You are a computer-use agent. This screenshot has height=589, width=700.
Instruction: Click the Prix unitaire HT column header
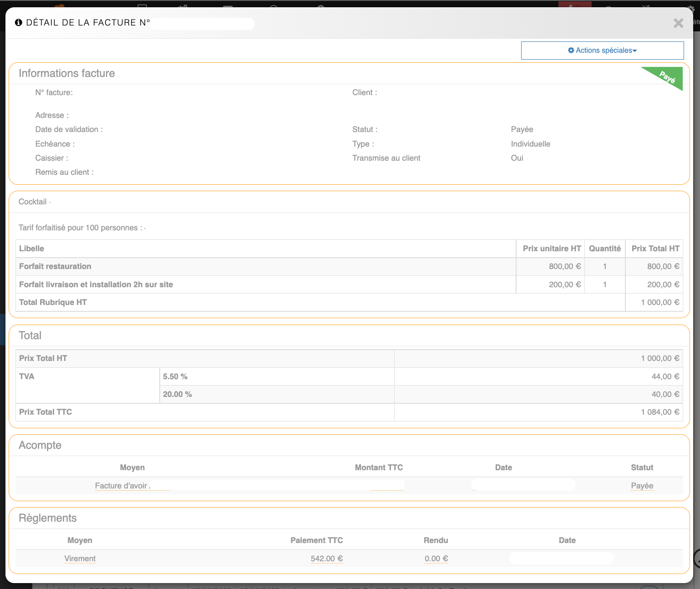pyautogui.click(x=551, y=249)
